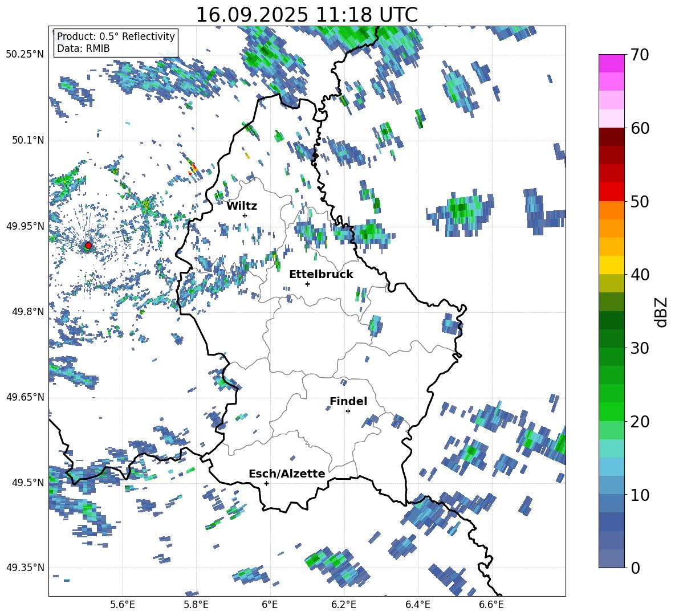
Task: Click the 30 colorbar tick label
Action: pyautogui.click(x=640, y=348)
